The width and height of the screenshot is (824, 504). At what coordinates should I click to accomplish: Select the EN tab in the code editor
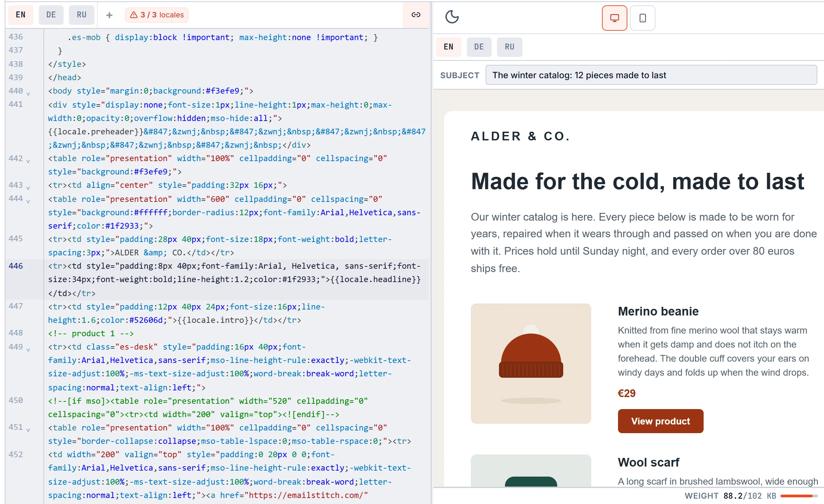click(21, 15)
